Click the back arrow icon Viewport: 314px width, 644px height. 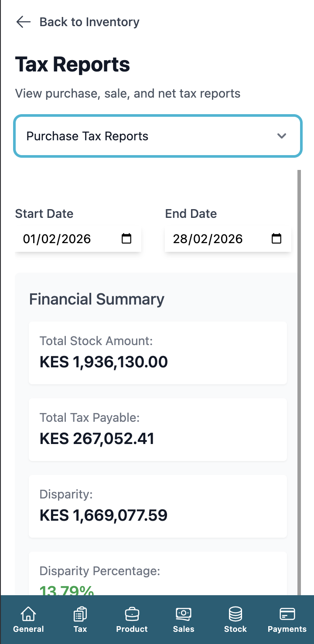coord(23,22)
